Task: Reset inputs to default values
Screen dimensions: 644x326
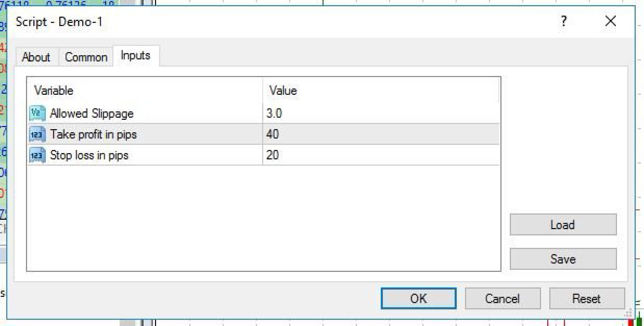Action: [587, 298]
